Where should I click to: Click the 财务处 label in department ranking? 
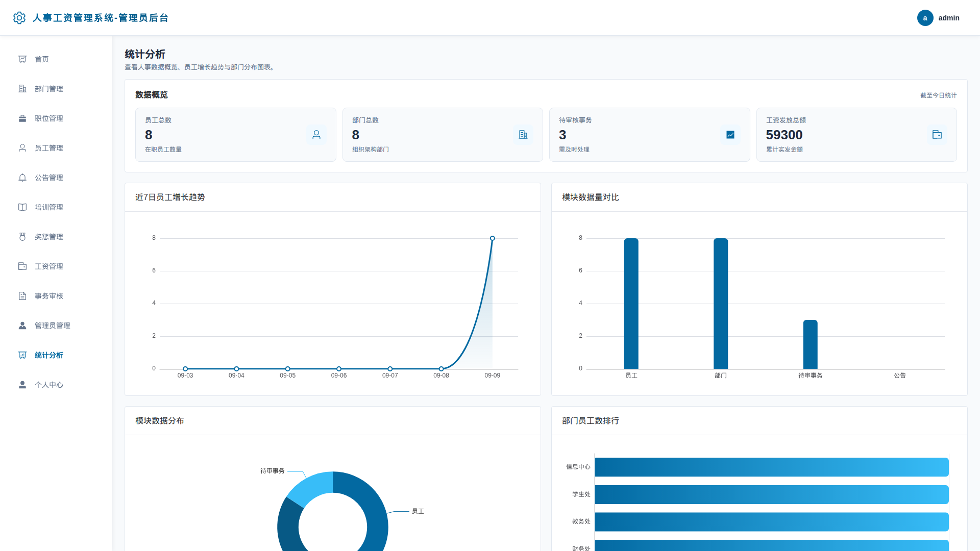tap(581, 548)
